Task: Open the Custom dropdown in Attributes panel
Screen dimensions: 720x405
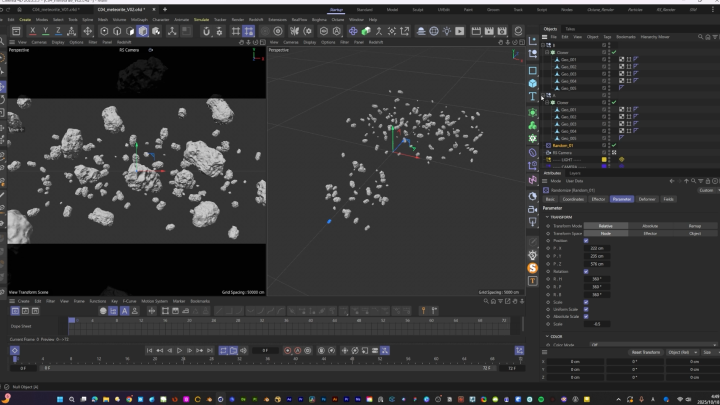Action: pos(706,190)
